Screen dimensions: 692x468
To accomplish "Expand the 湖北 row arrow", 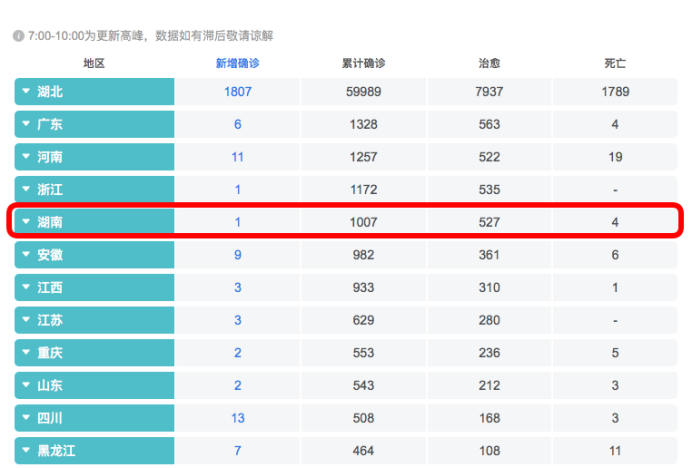I will [26, 91].
